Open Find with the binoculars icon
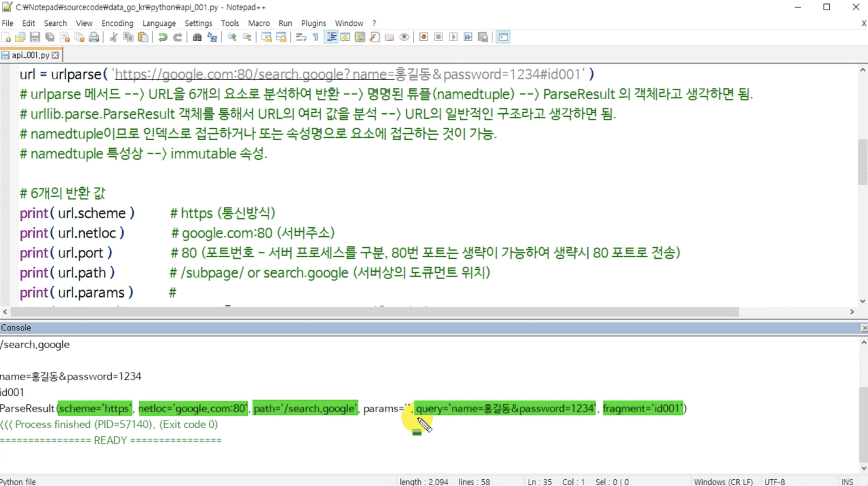 click(197, 37)
